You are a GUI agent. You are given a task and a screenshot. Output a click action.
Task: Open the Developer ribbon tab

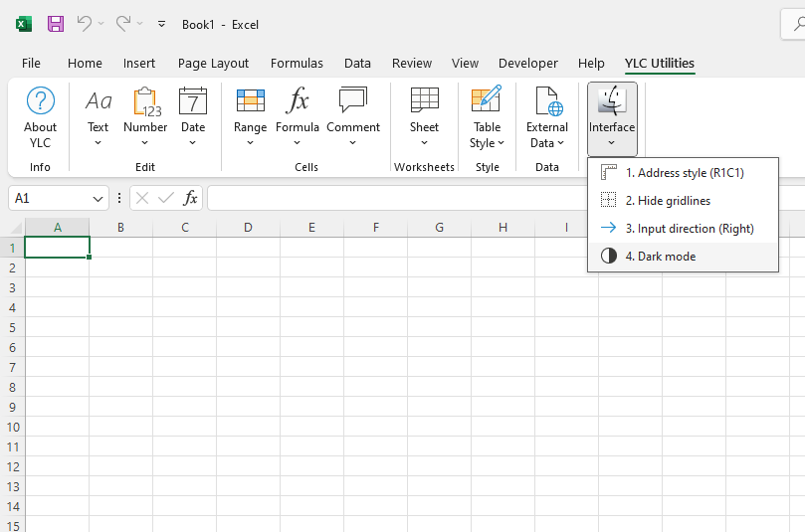click(x=527, y=63)
